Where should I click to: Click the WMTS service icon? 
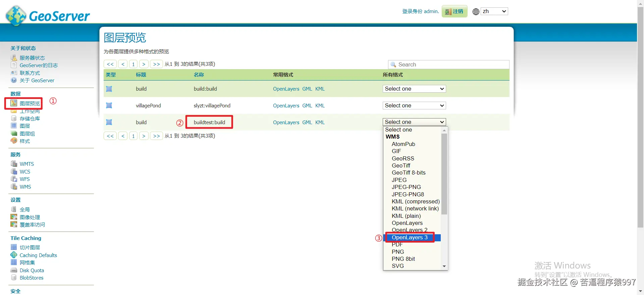coord(14,164)
